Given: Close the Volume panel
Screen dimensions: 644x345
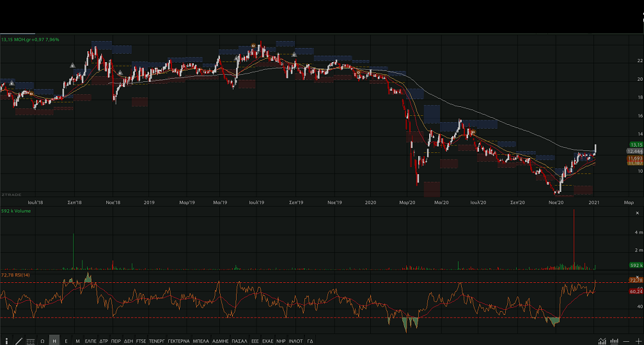Looking at the screenshot, I should pyautogui.click(x=637, y=213).
